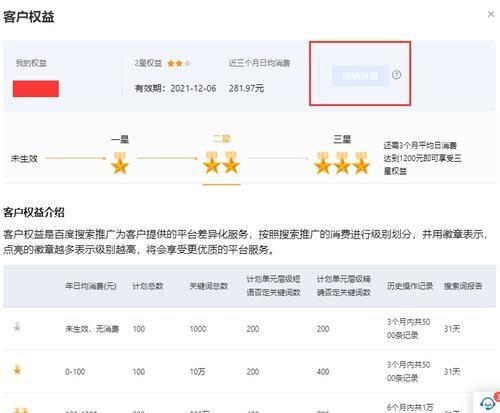Click the 281.97元 daily spend value

click(x=246, y=88)
